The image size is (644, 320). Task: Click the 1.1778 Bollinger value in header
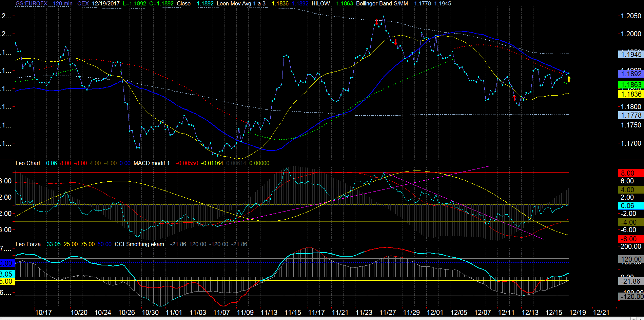[x=423, y=3]
